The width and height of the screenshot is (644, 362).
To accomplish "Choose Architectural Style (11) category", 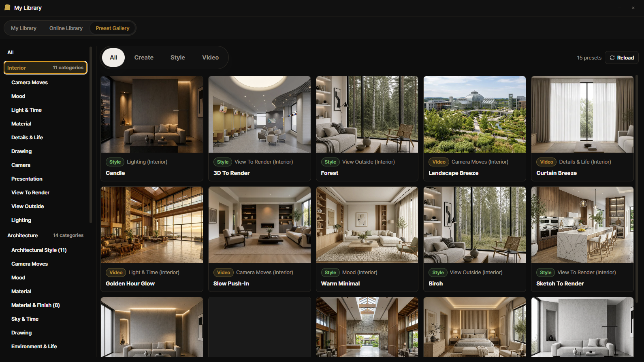I will [39, 250].
